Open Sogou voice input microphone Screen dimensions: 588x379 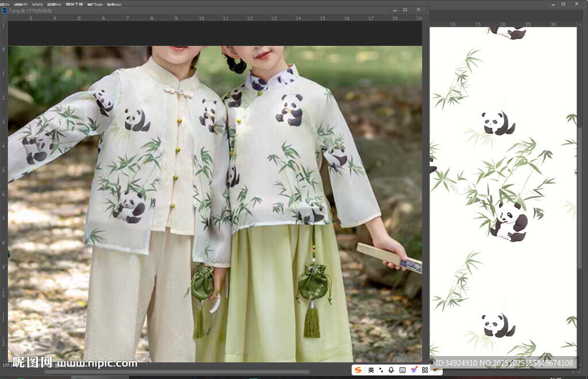391,370
